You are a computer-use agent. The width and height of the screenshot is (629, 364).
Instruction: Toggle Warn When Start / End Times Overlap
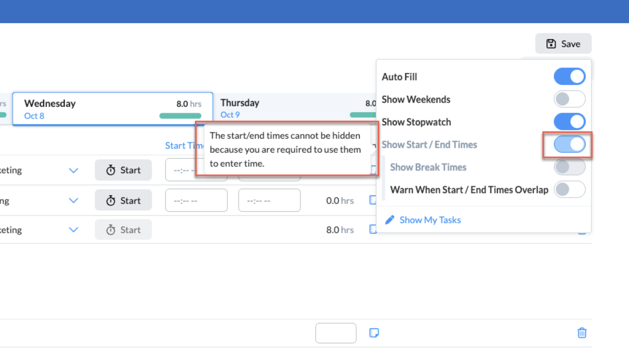(569, 189)
